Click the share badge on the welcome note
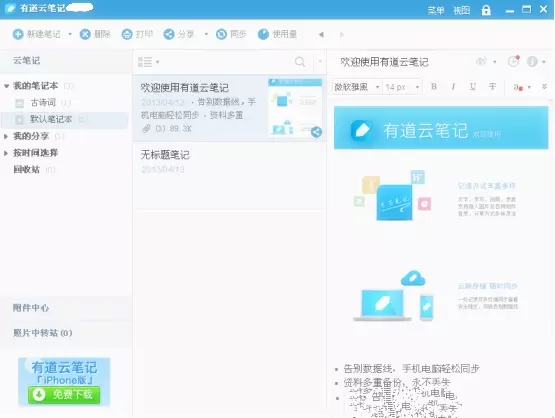 [x=316, y=132]
